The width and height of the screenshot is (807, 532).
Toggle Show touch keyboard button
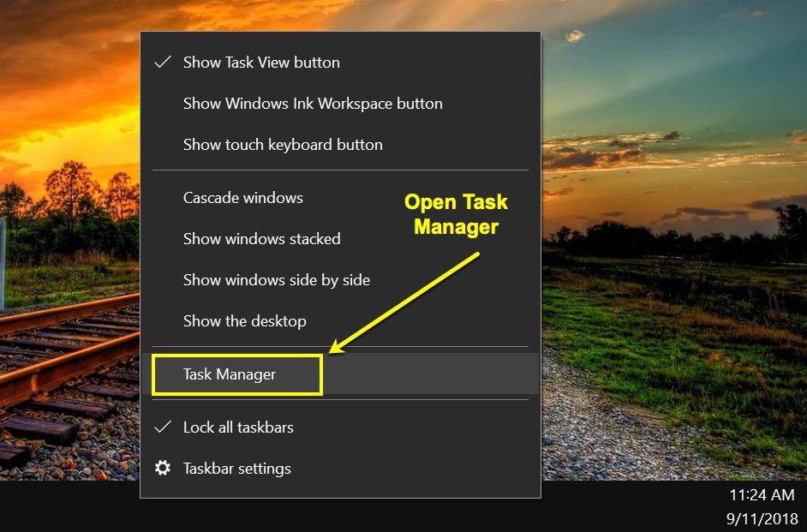tap(282, 145)
